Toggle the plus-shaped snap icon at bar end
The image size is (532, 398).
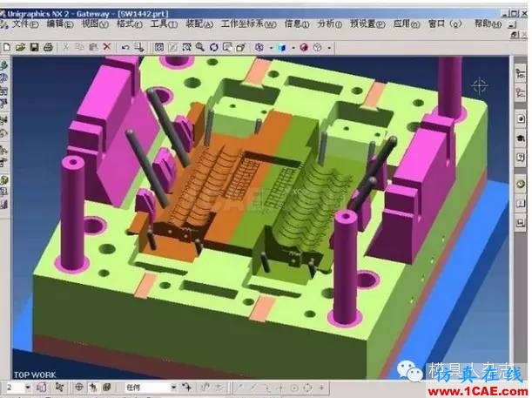321,388
